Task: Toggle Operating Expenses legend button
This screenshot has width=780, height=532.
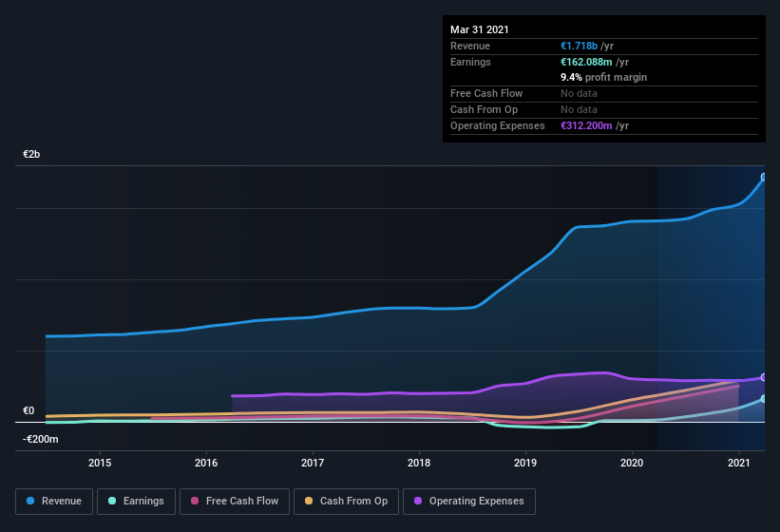Action: click(468, 502)
